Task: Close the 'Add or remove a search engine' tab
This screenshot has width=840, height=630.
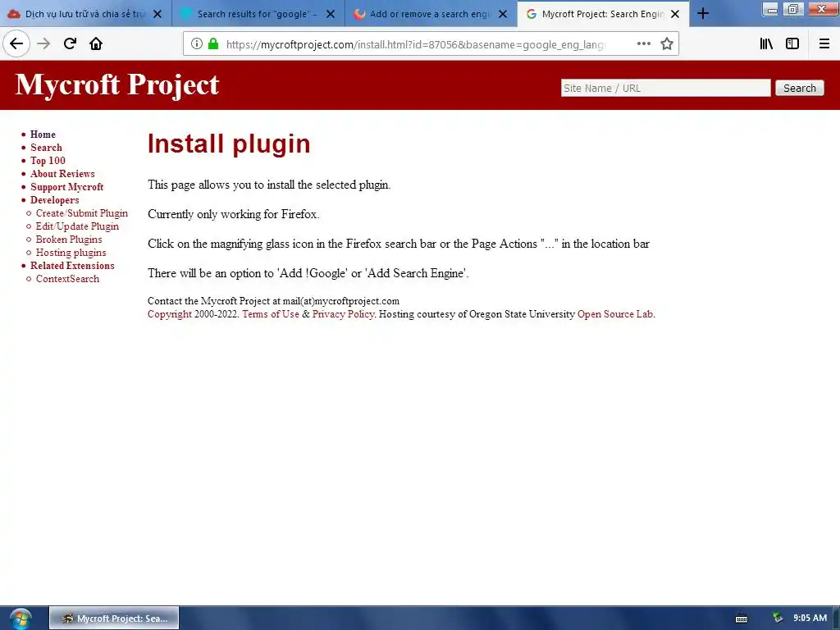Action: (x=503, y=14)
